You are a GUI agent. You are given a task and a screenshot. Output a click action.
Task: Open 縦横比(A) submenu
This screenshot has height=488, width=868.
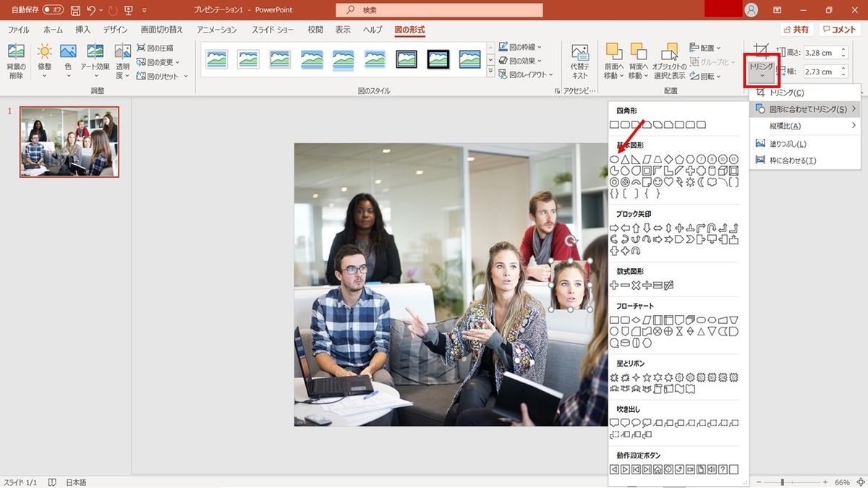805,126
